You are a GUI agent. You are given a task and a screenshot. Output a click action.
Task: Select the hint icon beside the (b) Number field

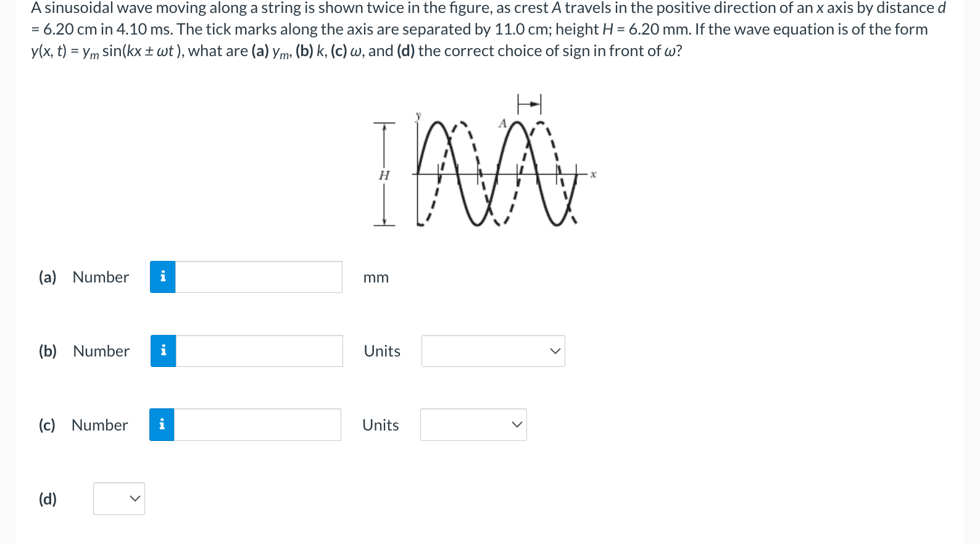(162, 351)
